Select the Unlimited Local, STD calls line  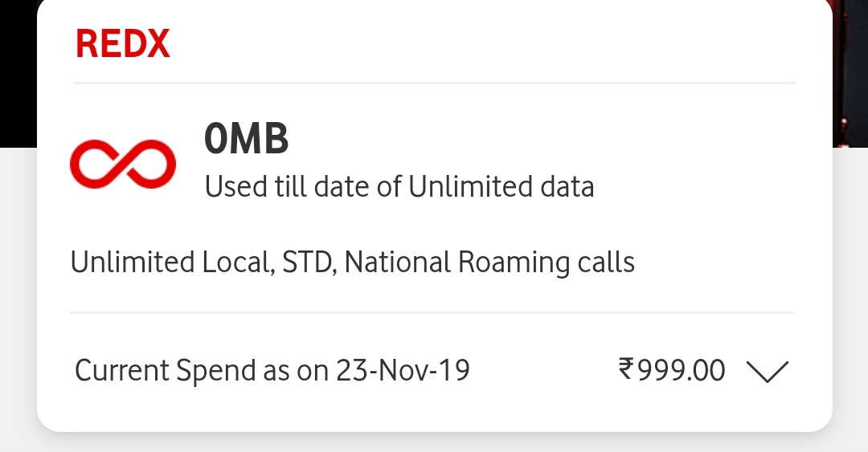coord(352,263)
